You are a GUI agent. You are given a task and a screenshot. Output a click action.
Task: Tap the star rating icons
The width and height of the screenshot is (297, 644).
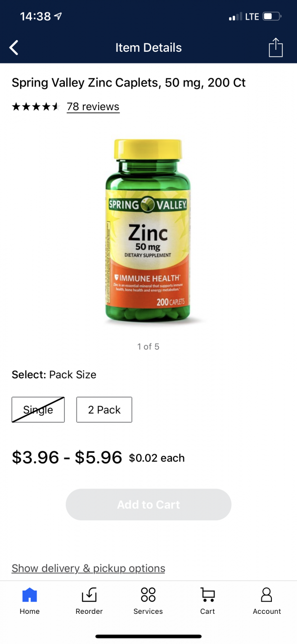coord(36,107)
